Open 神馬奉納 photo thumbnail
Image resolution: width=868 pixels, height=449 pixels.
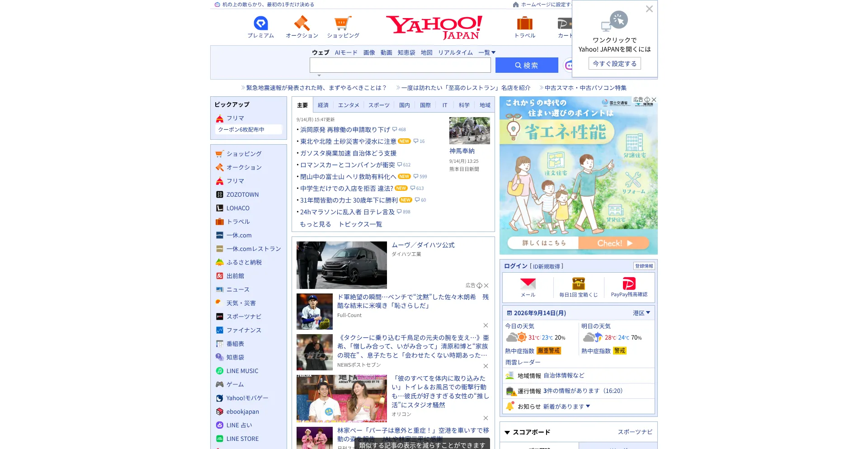[470, 131]
